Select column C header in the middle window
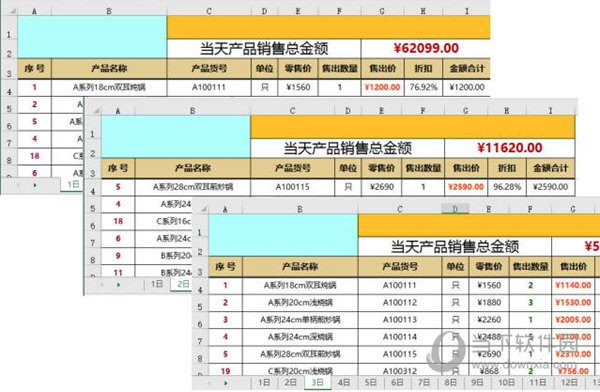The width and height of the screenshot is (600, 392). [292, 111]
